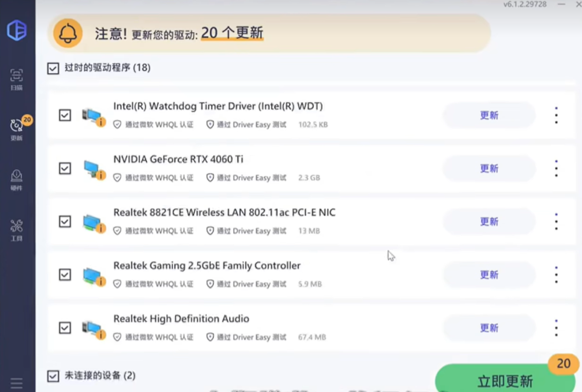Open more options for Realtek Gaming 2.5GbE Controller
The image size is (582, 392).
[556, 275]
